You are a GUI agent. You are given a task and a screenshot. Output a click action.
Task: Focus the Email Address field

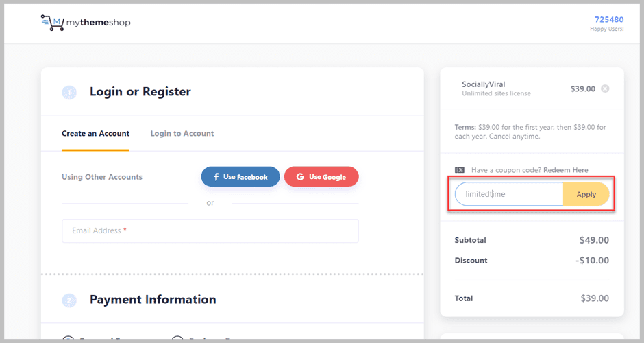click(210, 231)
